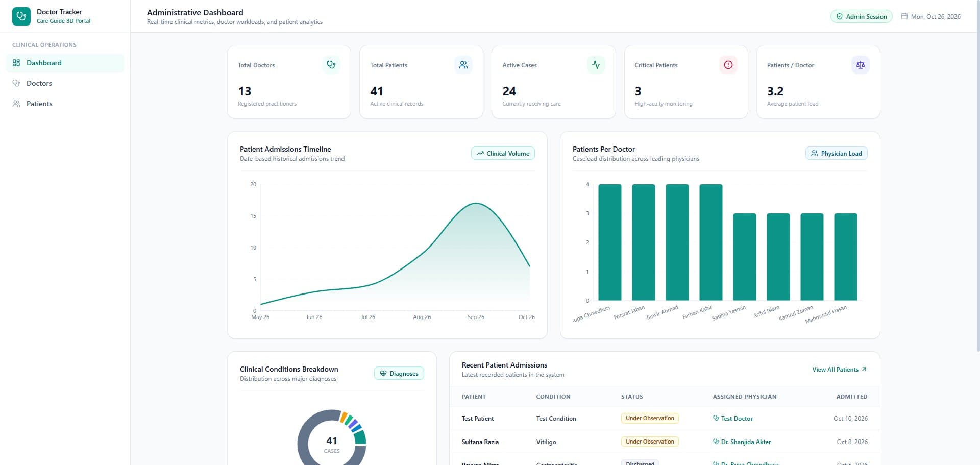Click the Doctor Tracker stethoscope logo

(x=21, y=16)
